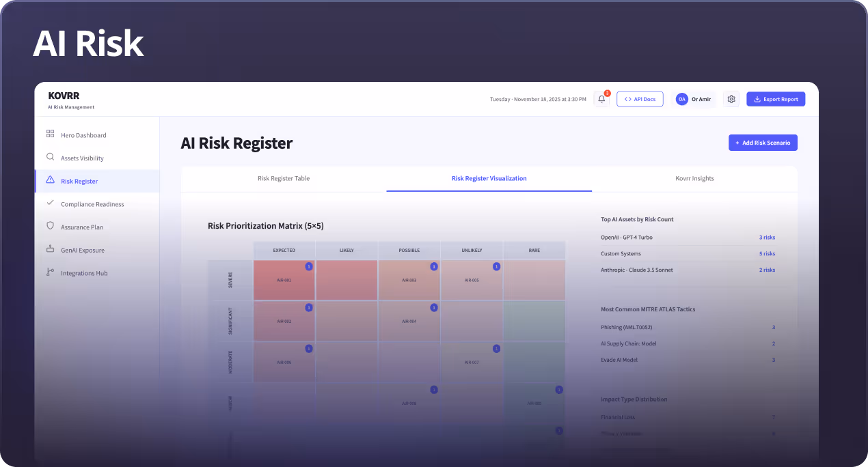
Task: Click the 'Impact Type Distribution' heading
Action: [x=634, y=399]
